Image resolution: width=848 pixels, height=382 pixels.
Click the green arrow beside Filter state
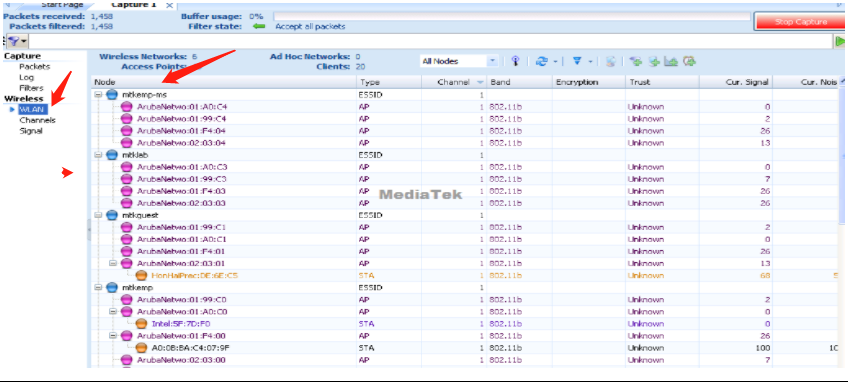tap(260, 26)
